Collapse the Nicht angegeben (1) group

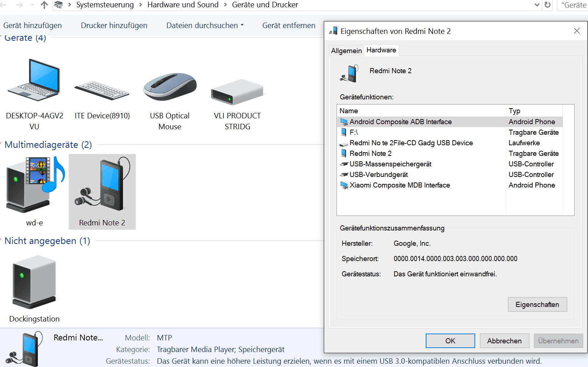(1, 241)
